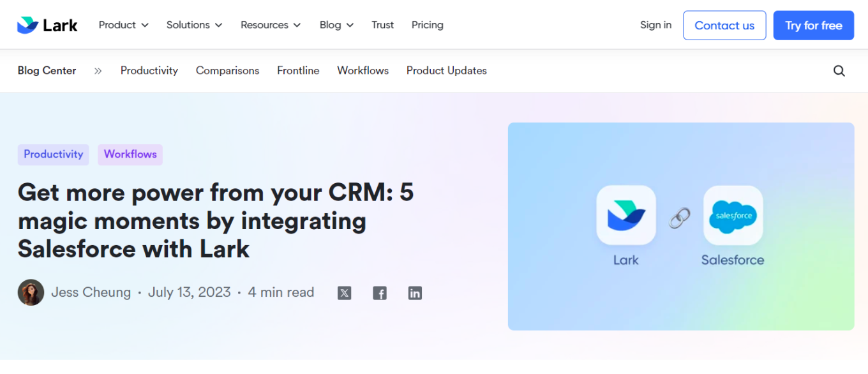
Task: Open the Blog dropdown in top navigation
Action: click(x=336, y=25)
